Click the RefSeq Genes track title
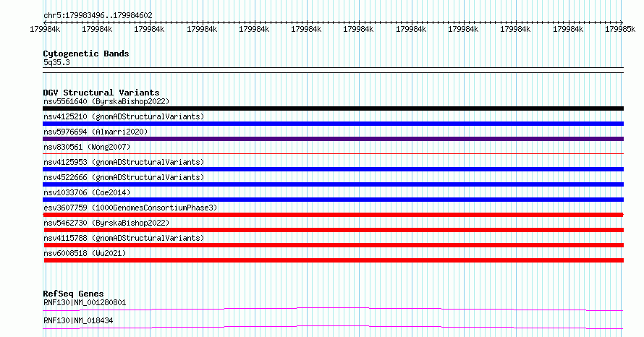This screenshot has height=337, width=644. (73, 294)
